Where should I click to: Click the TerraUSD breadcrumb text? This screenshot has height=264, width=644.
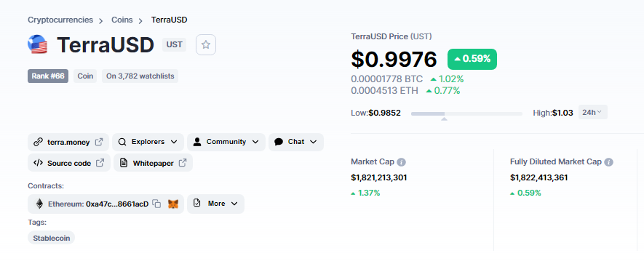pyautogui.click(x=170, y=20)
